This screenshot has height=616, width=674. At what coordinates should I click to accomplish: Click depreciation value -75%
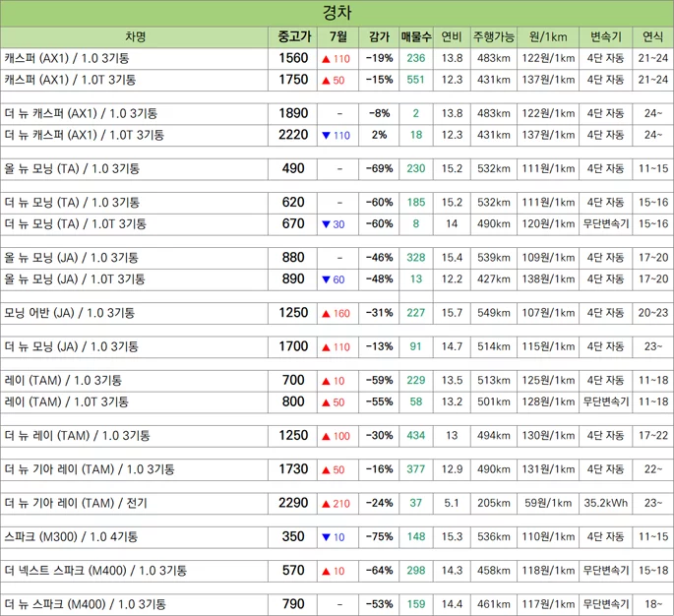(379, 537)
